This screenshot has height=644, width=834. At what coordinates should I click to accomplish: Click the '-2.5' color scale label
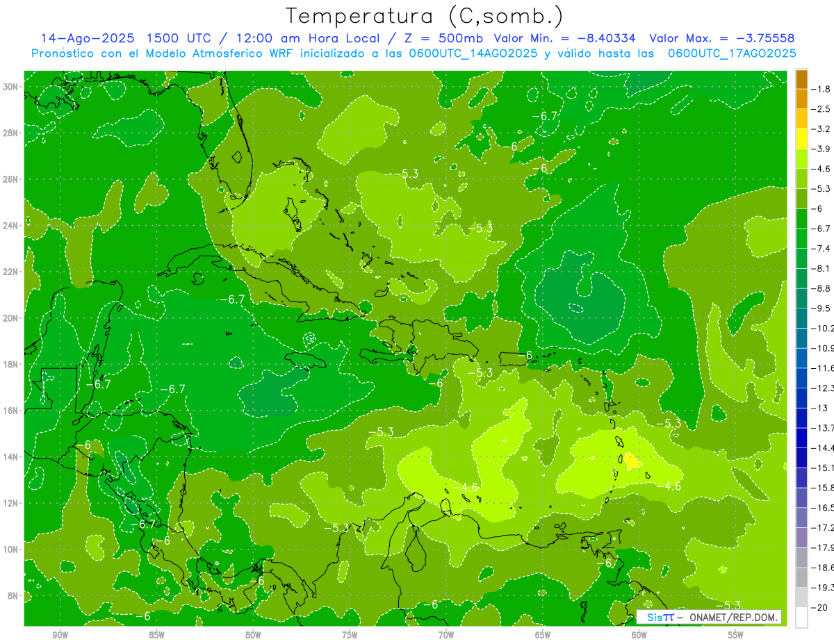821,109
